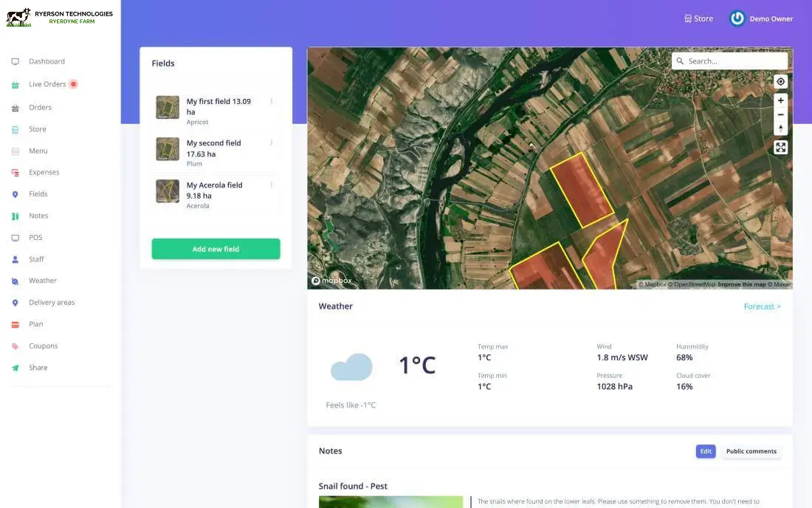Click the map Search input field
Viewport: 812px width, 508px height.
734,61
